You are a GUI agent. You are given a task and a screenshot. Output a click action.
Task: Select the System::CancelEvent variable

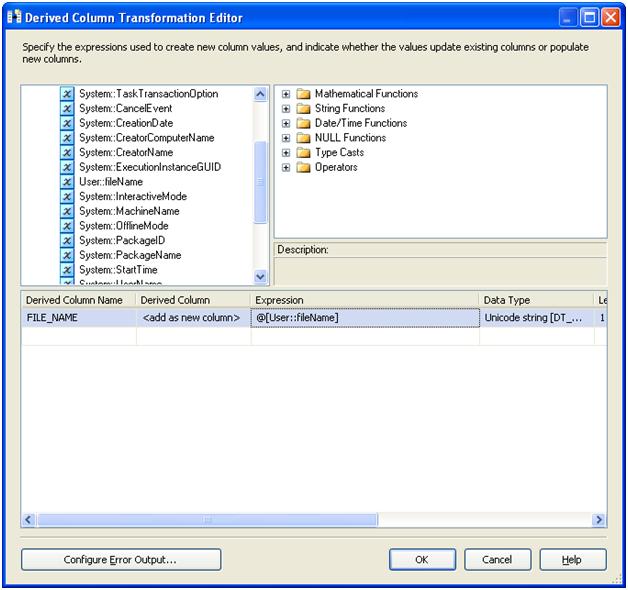click(x=126, y=109)
